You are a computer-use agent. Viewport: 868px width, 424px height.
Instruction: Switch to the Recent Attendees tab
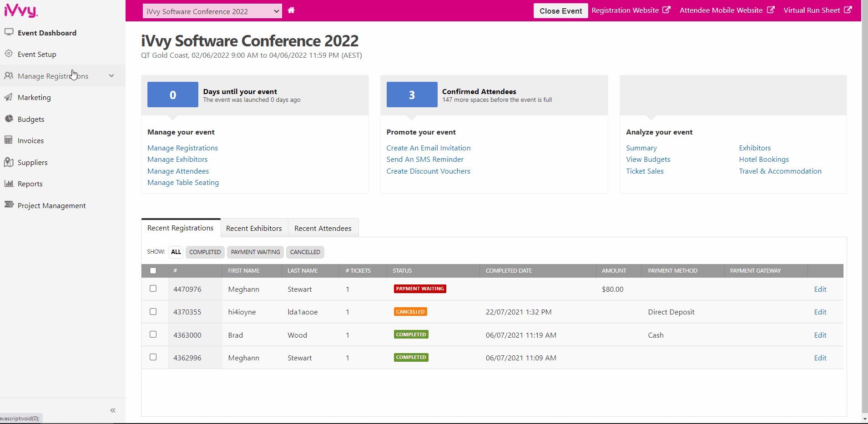pos(323,228)
